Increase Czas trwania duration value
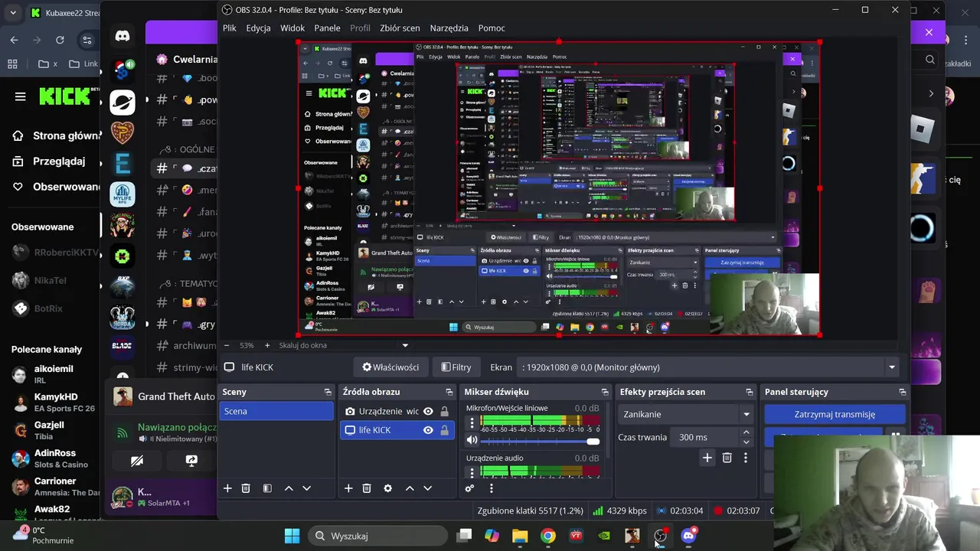The image size is (980, 551). (x=746, y=432)
